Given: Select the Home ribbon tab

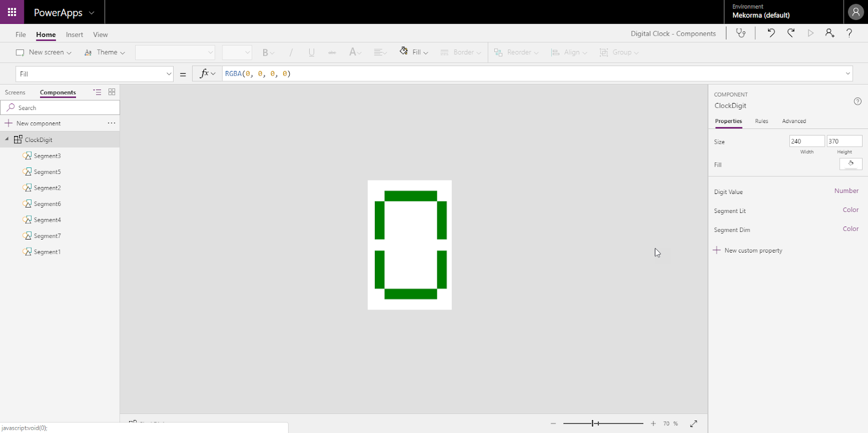Looking at the screenshot, I should pos(46,35).
